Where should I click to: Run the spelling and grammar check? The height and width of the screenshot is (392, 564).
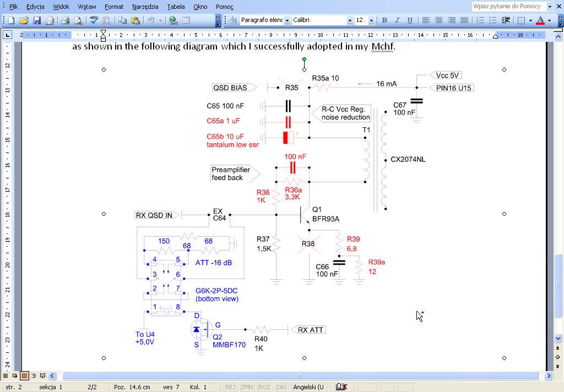pyautogui.click(x=94, y=20)
